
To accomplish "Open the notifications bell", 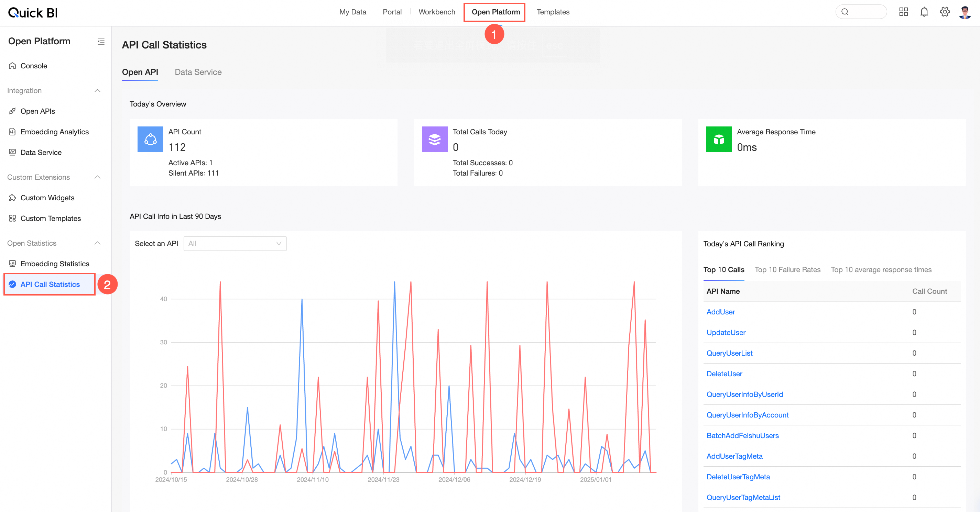I will (924, 12).
